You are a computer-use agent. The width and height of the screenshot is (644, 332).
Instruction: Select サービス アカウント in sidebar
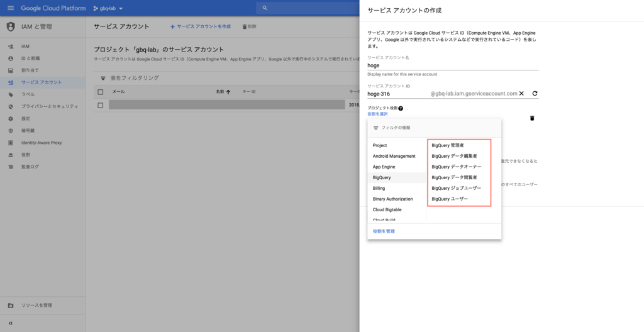(x=43, y=82)
